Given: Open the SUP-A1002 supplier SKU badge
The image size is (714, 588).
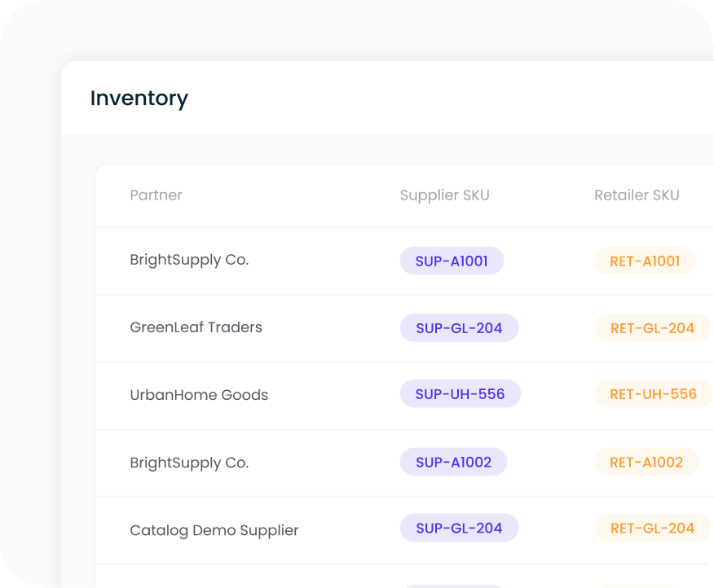Looking at the screenshot, I should (453, 462).
